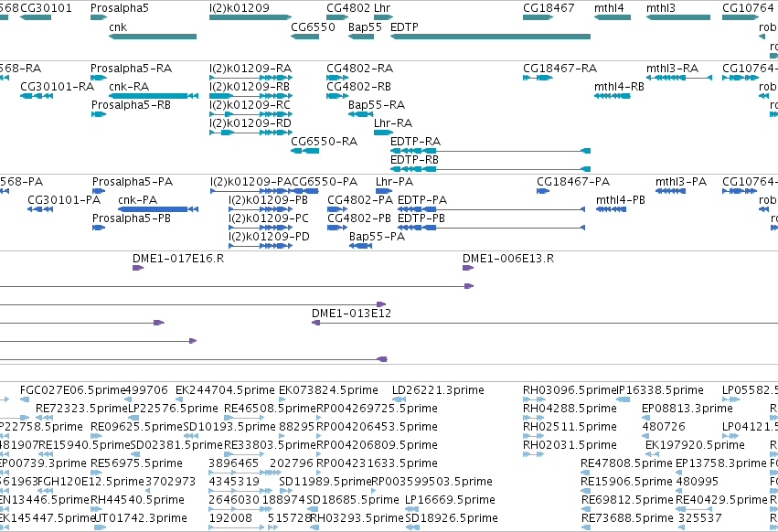The height and width of the screenshot is (532, 778).
Task: Click the long EDTP gene bar
Action: coord(490,37)
